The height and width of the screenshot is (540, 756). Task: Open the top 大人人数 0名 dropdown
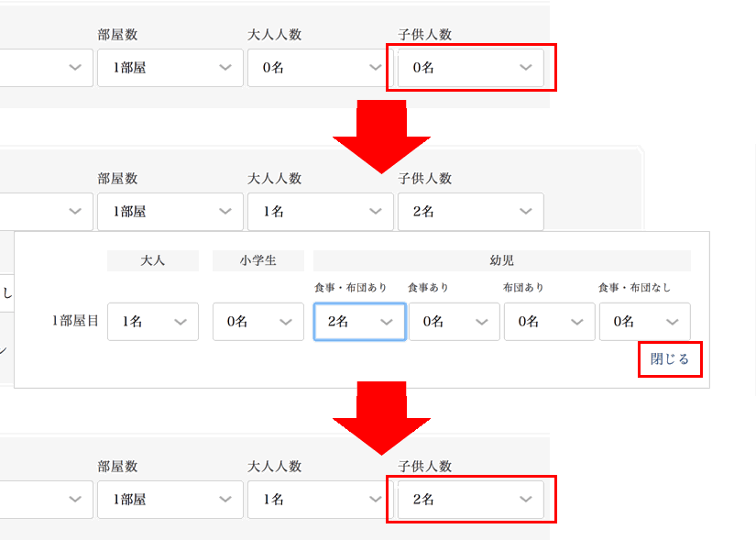321,68
